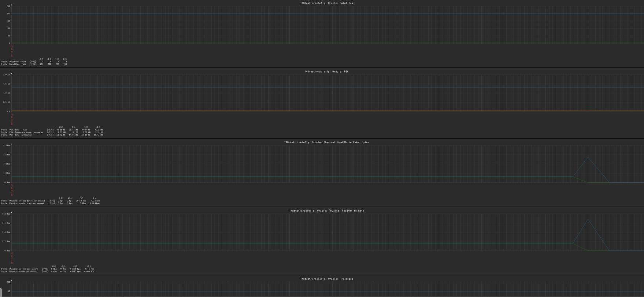Viewport: 644px width, 297px height.
Task: Select the "68.12 MB" maximum value
Action: pyautogui.click(x=98, y=135)
